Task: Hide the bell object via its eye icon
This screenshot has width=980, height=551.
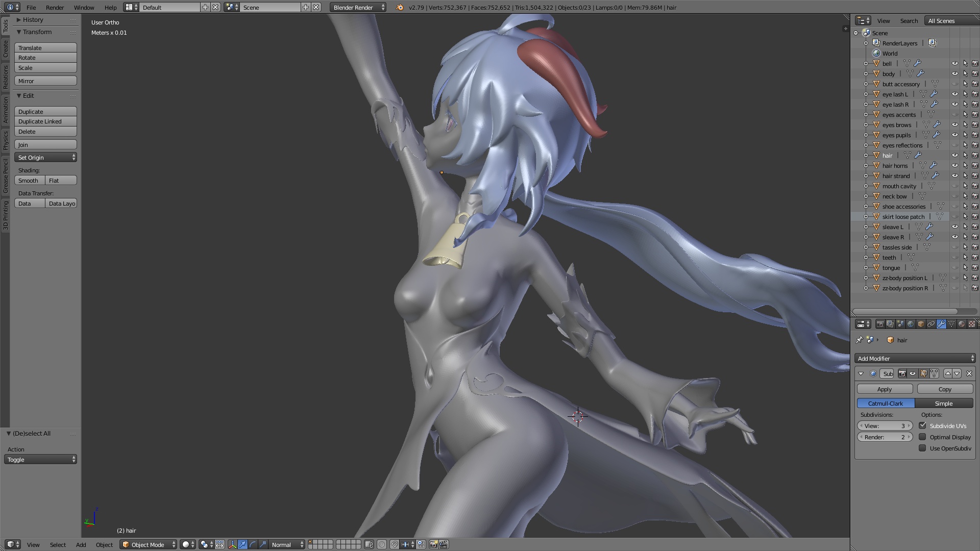Action: tap(954, 63)
